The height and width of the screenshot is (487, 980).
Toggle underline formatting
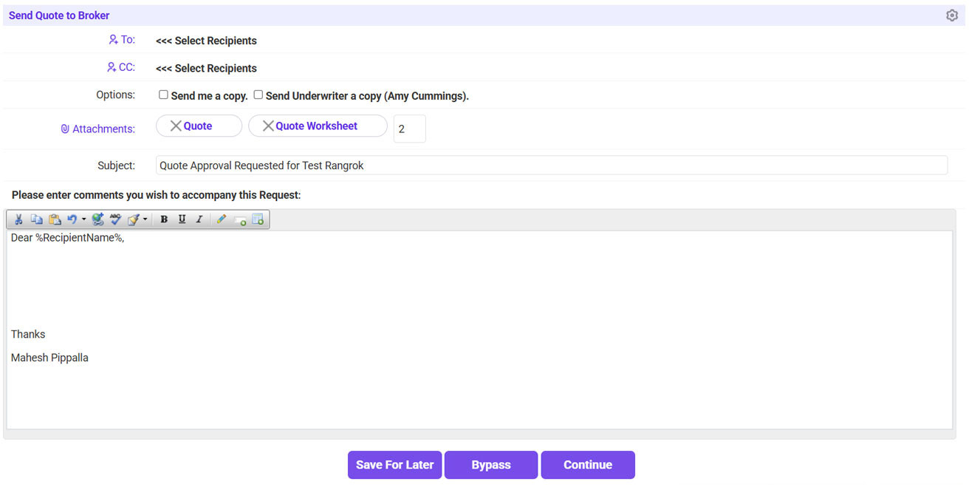[182, 219]
